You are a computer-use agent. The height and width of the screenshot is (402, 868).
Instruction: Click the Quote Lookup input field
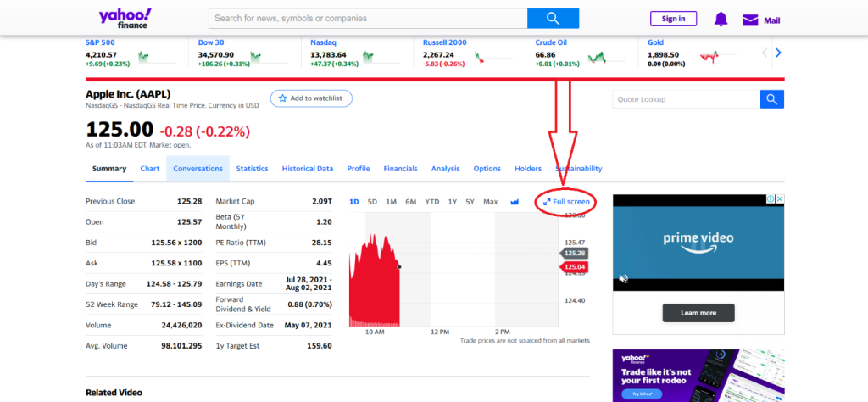687,99
